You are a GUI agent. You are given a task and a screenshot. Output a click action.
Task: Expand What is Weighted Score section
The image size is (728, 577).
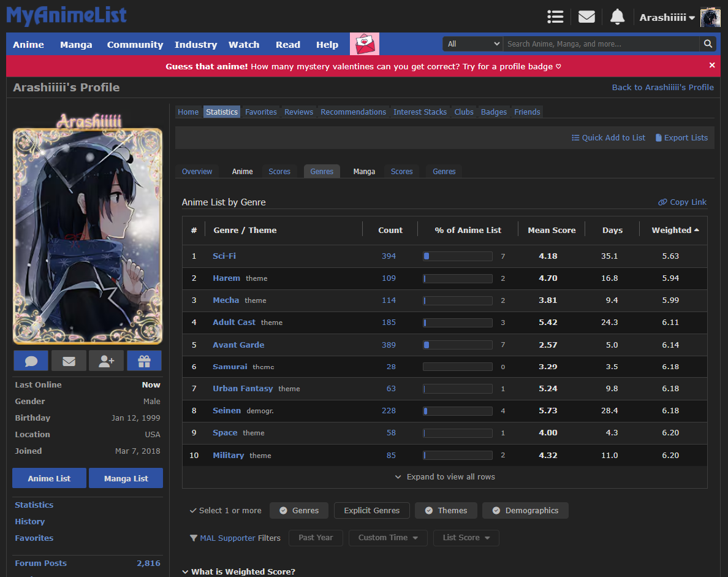point(238,571)
